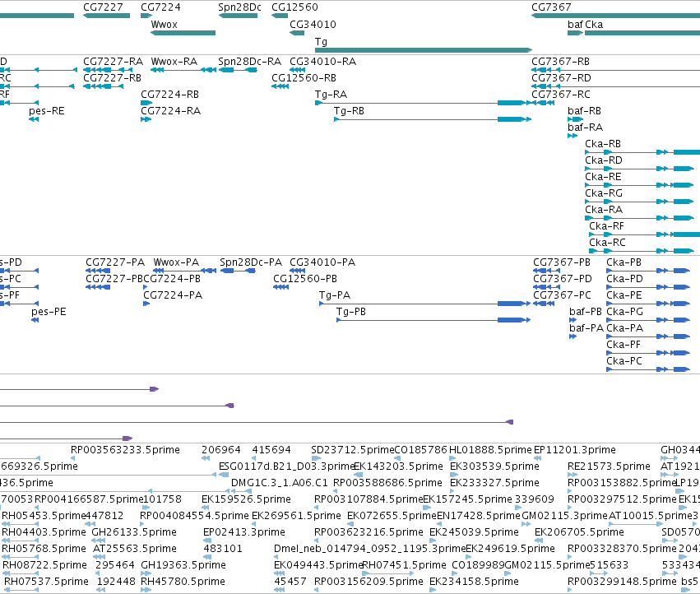Click the long teal Tg gene bar
The height and width of the screenshot is (594, 700).
point(424,50)
